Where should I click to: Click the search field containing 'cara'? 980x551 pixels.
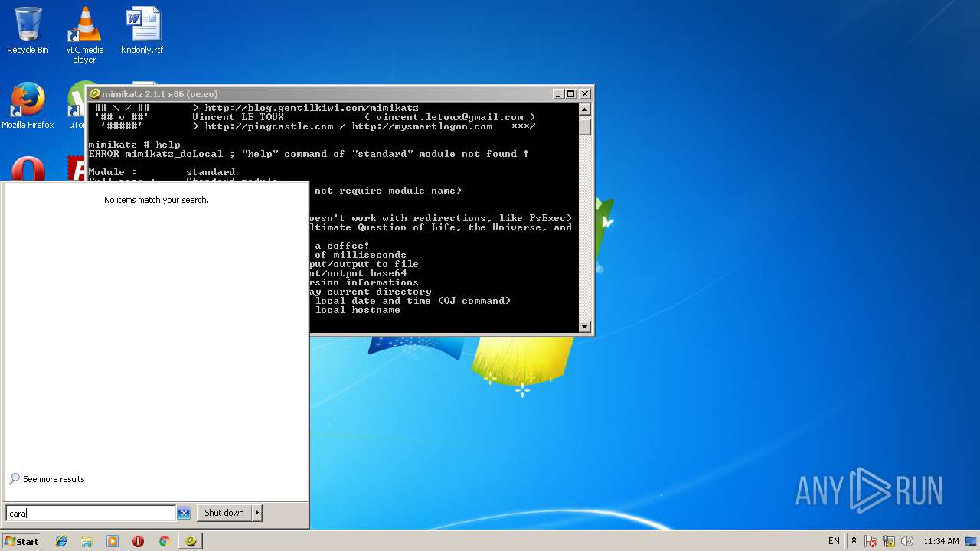tap(91, 513)
